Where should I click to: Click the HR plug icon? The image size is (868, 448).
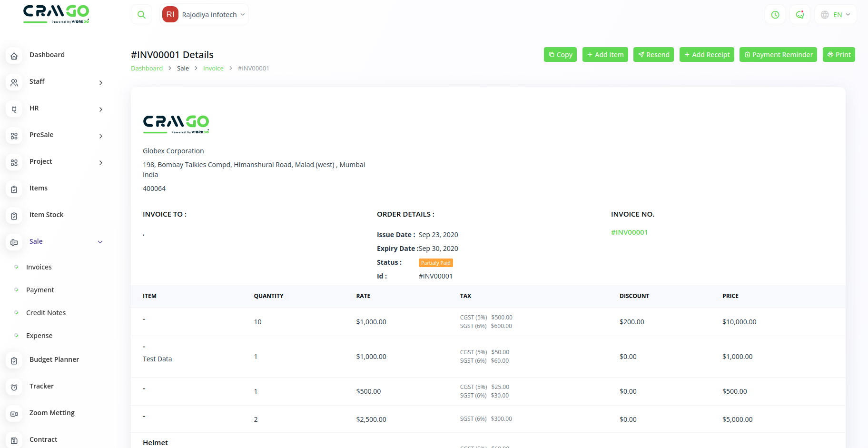[x=14, y=109]
